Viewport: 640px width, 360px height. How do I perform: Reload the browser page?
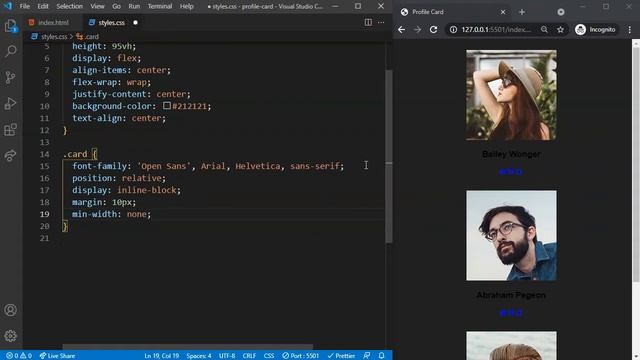[x=433, y=29]
